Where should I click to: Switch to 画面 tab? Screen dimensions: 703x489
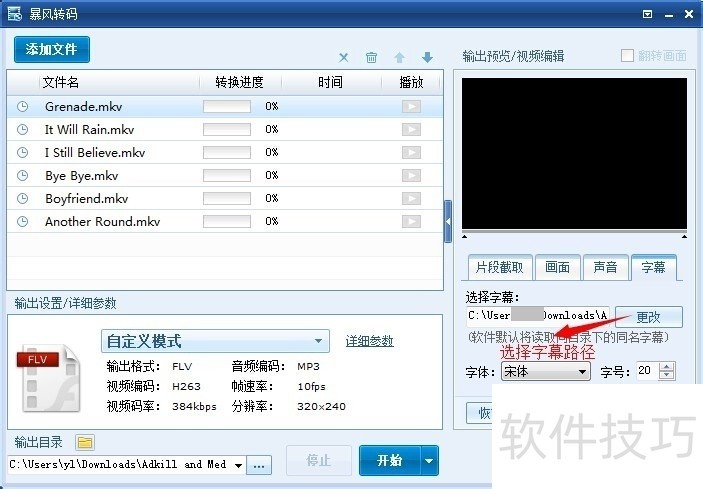tap(558, 268)
